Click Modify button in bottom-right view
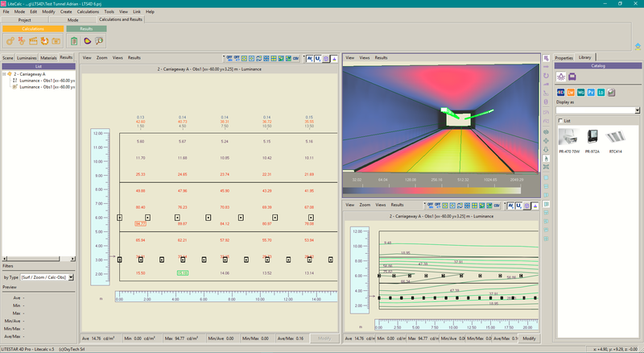Image resolution: width=644 pixels, height=353 pixels. pyautogui.click(x=529, y=338)
